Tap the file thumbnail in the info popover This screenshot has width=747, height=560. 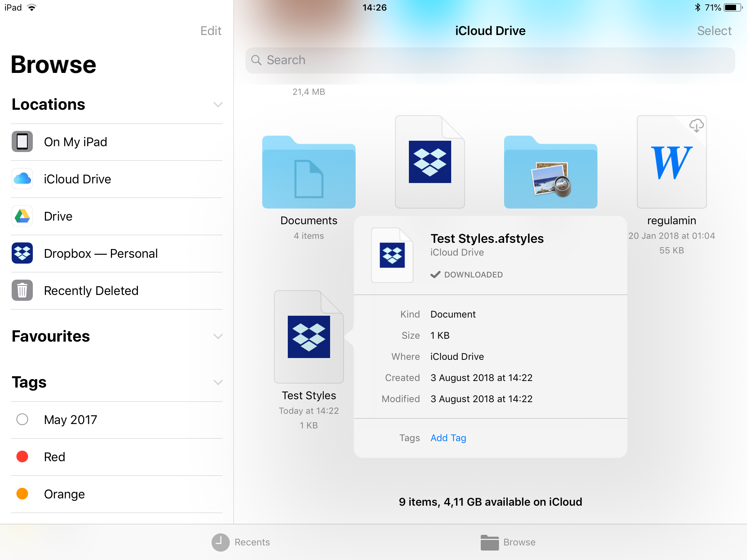(392, 255)
